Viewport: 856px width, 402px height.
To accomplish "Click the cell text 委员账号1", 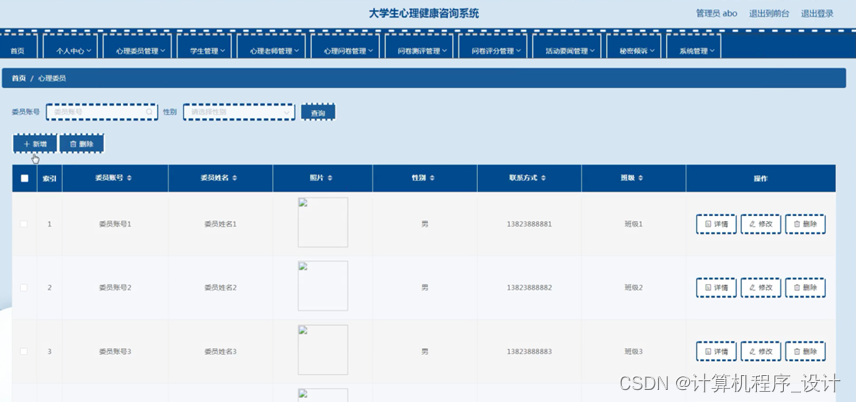I will coord(115,224).
